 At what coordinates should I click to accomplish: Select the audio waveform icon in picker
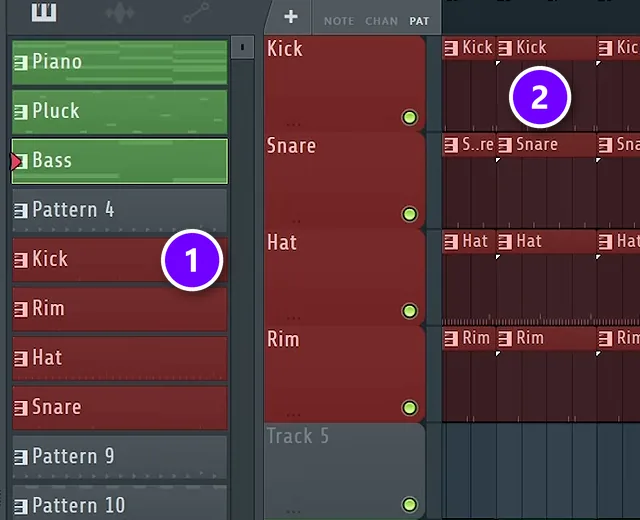click(120, 13)
